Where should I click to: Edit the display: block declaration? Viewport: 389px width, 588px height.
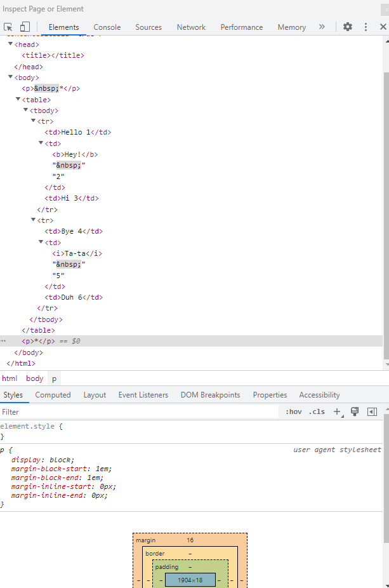(x=43, y=460)
